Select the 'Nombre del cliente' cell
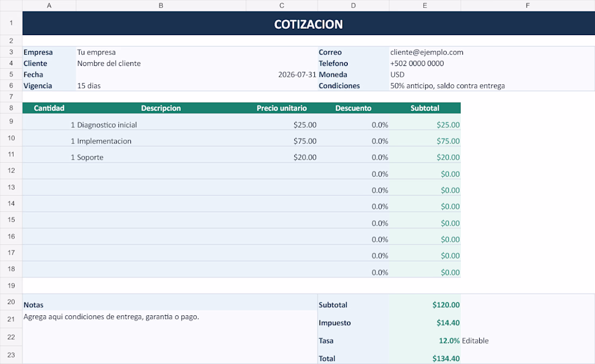 (x=161, y=63)
